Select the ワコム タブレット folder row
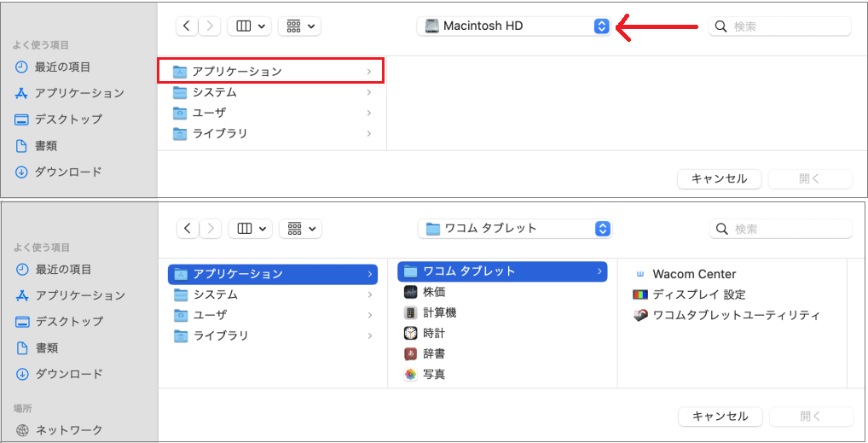Viewport: 868px width, 443px height. (502, 271)
